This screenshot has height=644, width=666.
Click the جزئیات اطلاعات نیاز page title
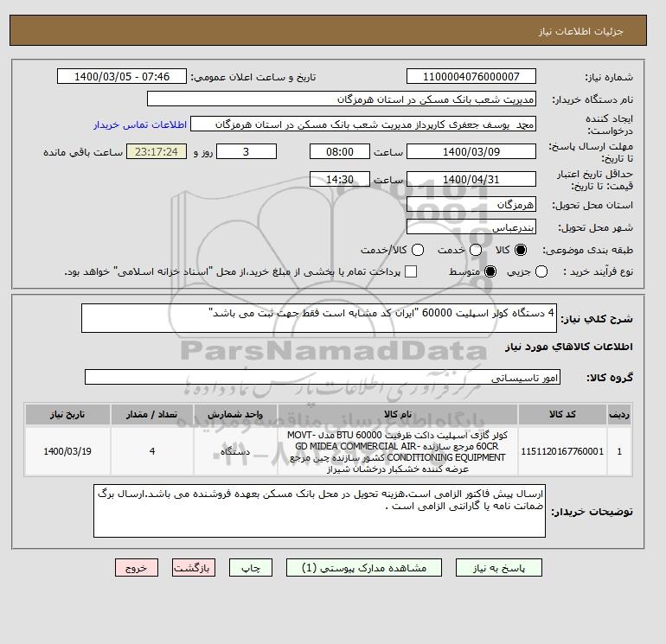click(580, 31)
